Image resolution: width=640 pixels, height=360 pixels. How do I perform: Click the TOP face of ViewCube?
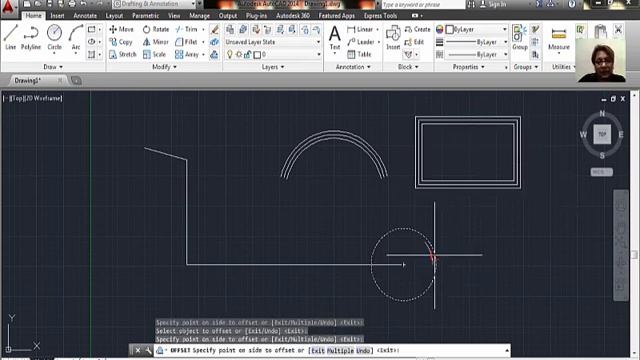(x=602, y=134)
